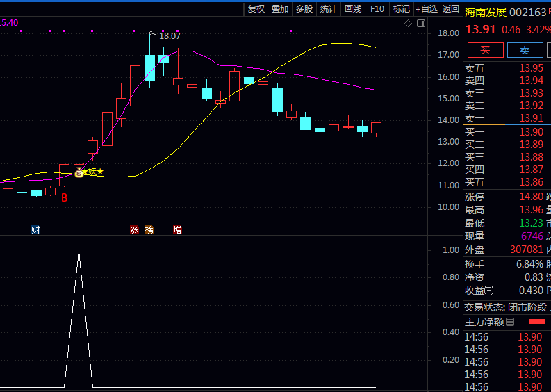Image resolution: width=551 pixels, height=392 pixels.
Task: Click the red 买 buy button
Action: pyautogui.click(x=485, y=49)
